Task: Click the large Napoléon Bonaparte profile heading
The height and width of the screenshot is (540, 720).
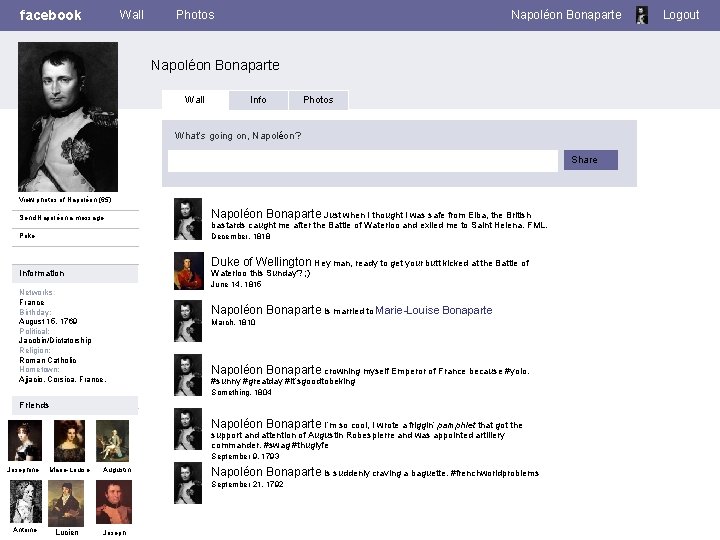Action: click(x=215, y=65)
